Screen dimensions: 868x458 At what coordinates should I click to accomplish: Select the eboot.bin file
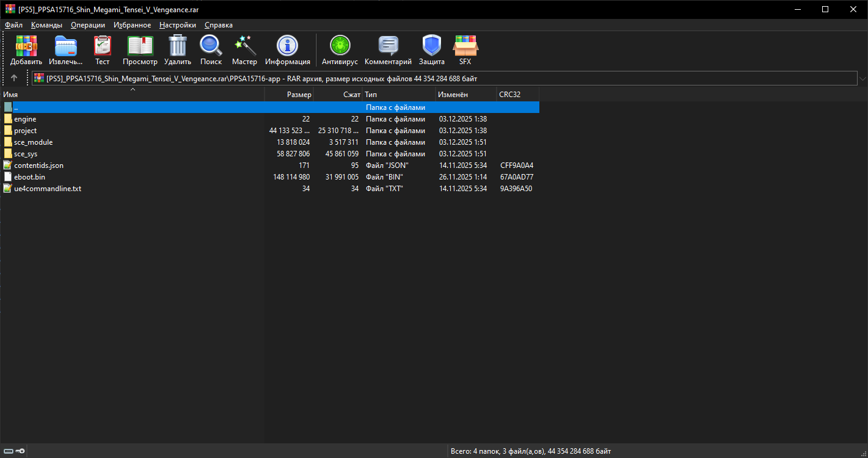[x=29, y=177]
